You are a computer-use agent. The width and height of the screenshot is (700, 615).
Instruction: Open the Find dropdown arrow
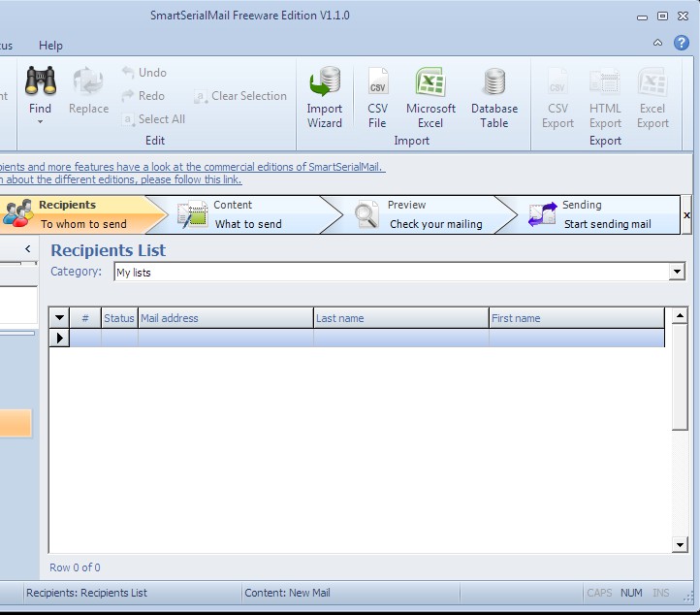(40, 123)
